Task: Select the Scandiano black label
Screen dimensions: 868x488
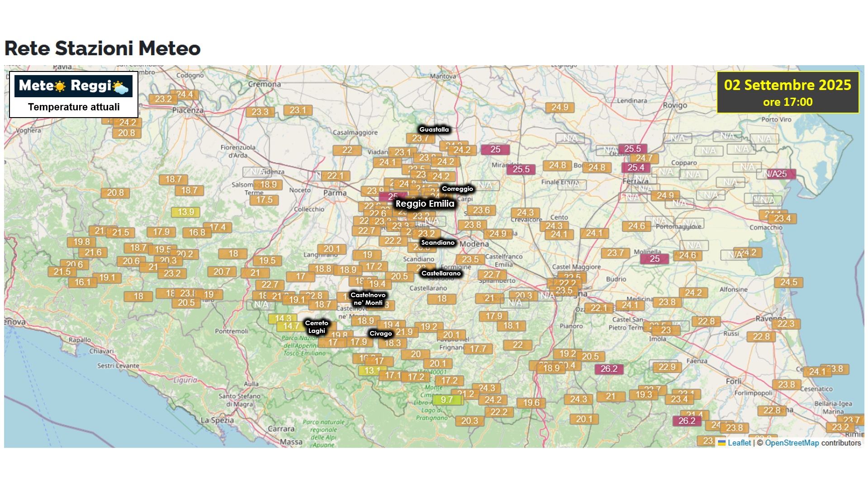Action: 437,242
